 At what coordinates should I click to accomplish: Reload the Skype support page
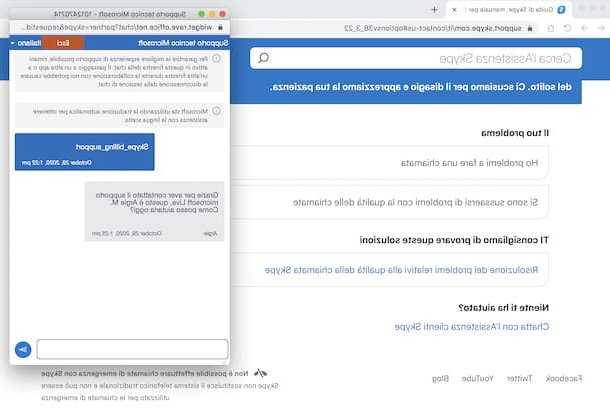click(568, 28)
